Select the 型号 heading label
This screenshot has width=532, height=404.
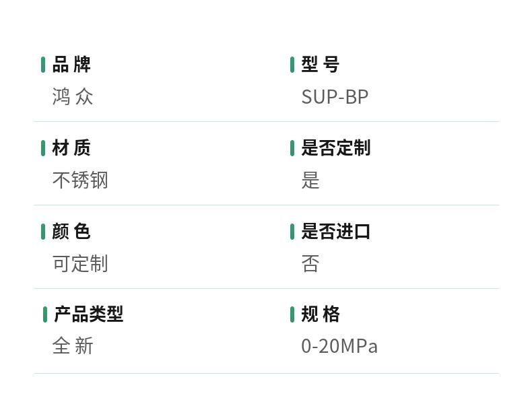321,65
